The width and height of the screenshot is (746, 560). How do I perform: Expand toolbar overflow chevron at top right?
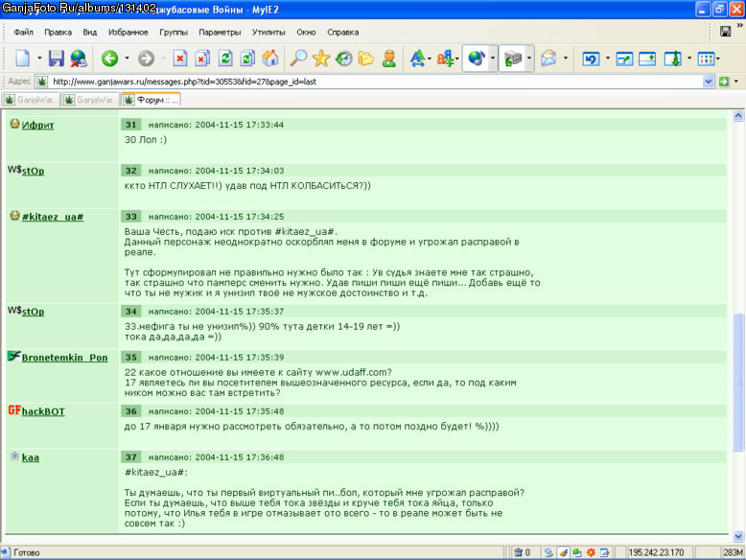tap(739, 25)
